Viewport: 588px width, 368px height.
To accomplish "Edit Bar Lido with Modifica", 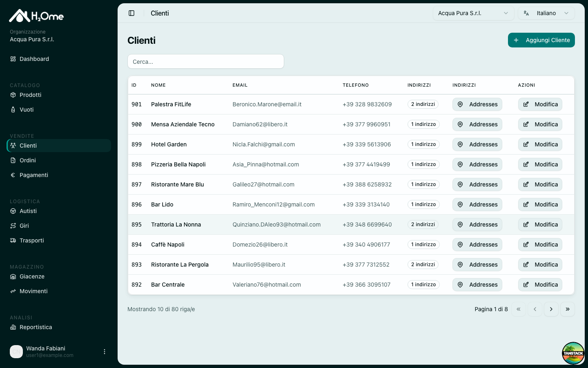I will [x=540, y=204].
